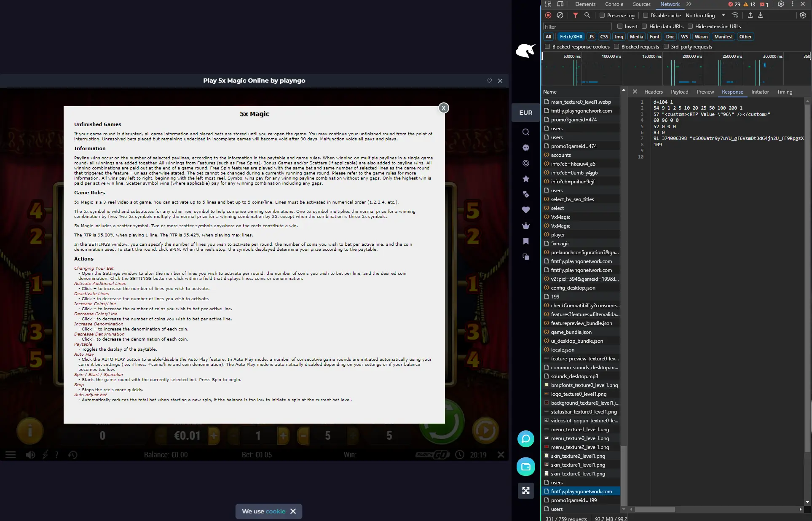Open the game history clock icon
The image size is (812, 521).
73,455
